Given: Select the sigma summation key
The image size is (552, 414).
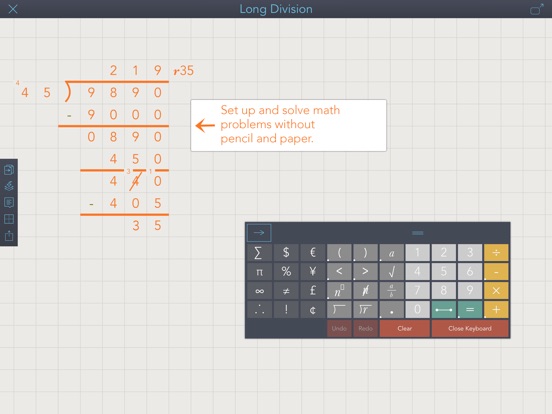Looking at the screenshot, I should (259, 252).
